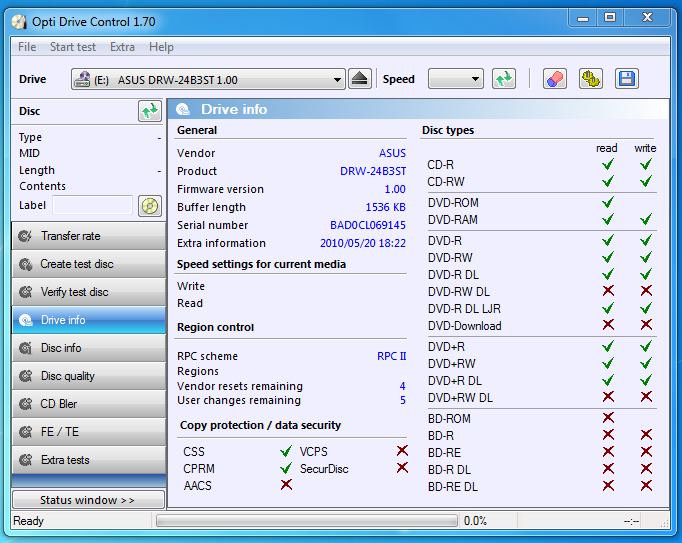Viewport: 682px width, 543px height.
Task: Click the vendor value ASUS
Action: coord(392,153)
